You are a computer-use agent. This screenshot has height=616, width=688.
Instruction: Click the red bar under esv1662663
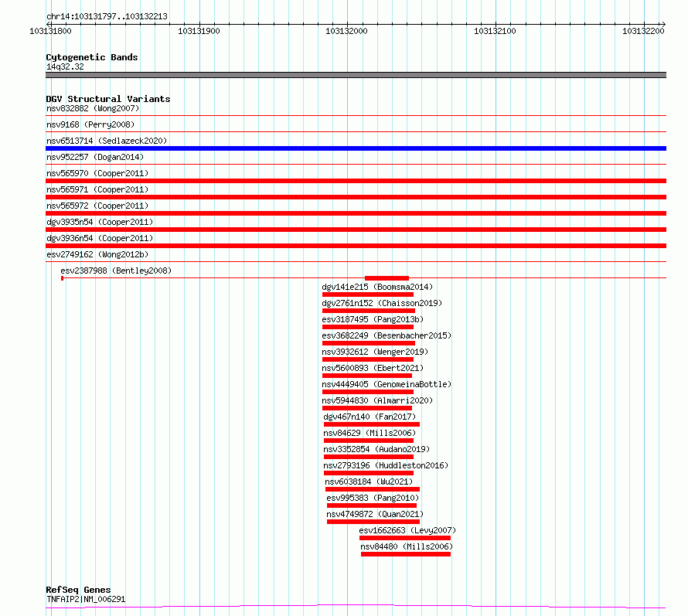[x=405, y=538]
